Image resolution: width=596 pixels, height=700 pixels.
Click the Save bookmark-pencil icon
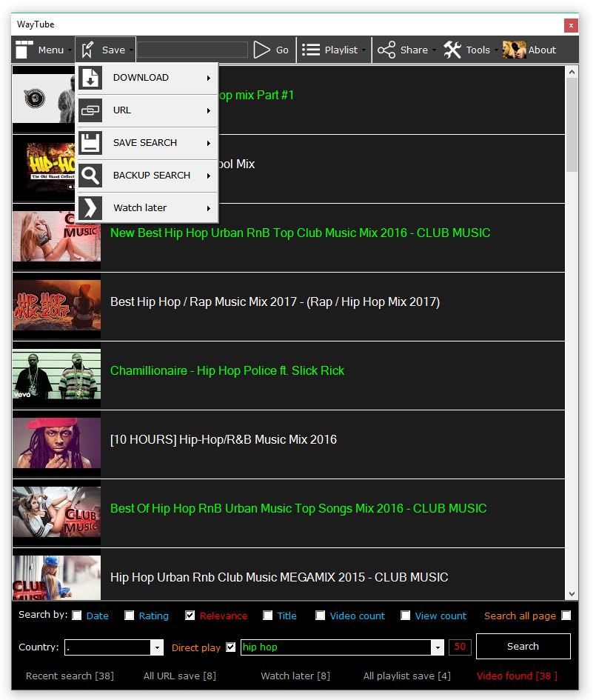pos(87,50)
